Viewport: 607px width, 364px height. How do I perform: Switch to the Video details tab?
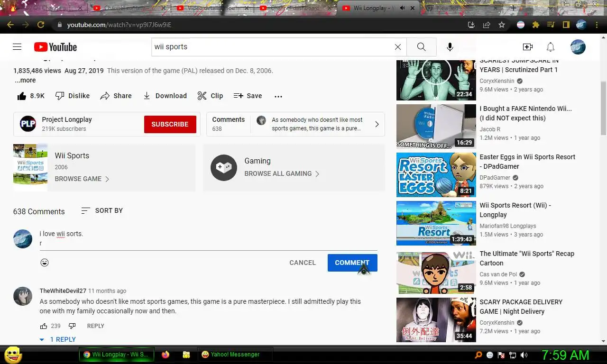[x=212, y=8]
